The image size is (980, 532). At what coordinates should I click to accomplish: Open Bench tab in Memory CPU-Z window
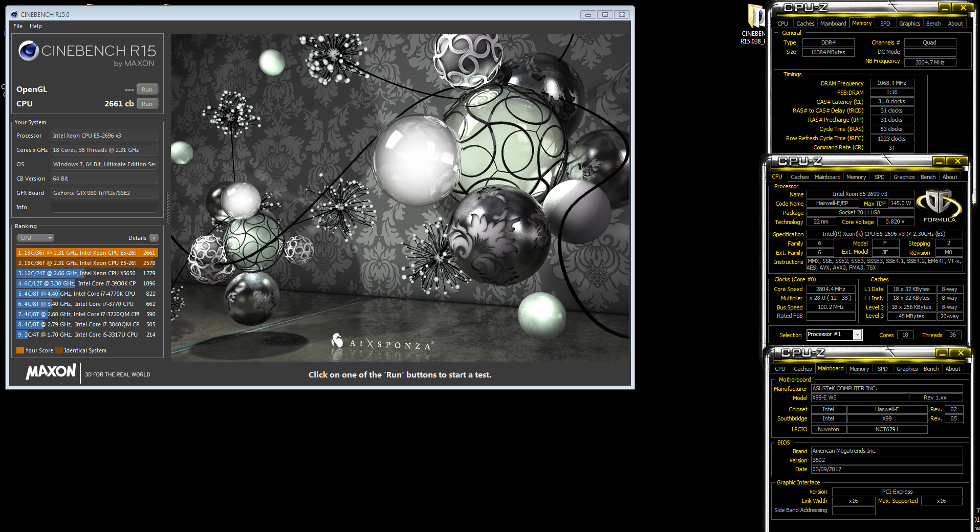(933, 24)
